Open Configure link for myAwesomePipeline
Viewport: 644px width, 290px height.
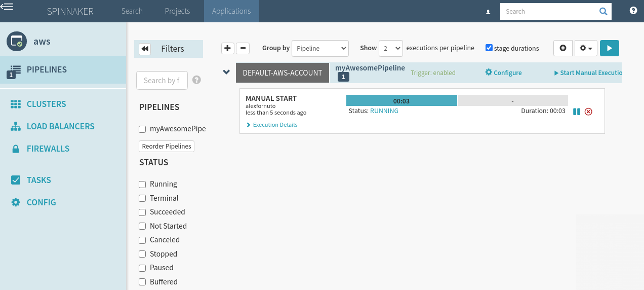point(503,72)
